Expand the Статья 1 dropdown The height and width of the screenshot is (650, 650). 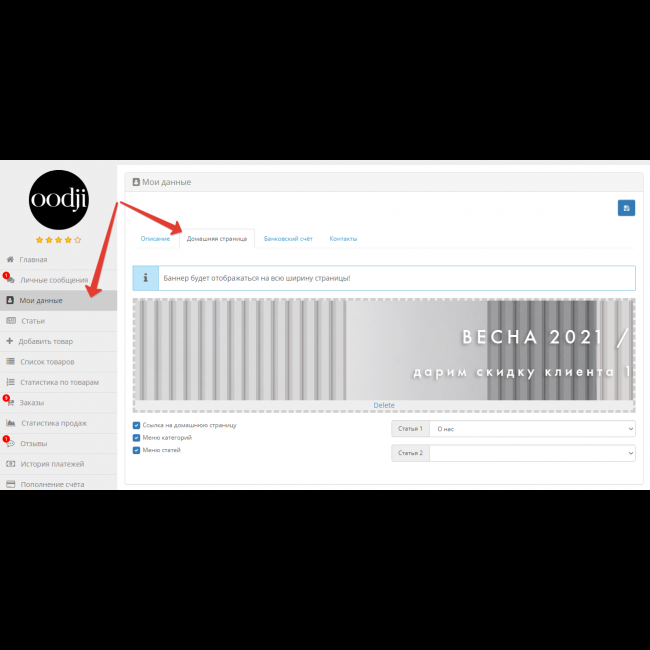[x=531, y=428]
